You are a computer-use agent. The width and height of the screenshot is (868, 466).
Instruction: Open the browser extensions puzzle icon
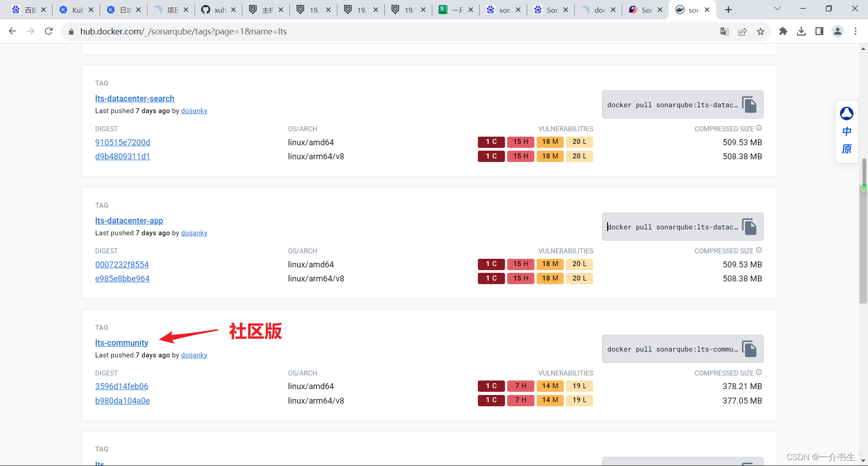(x=783, y=31)
